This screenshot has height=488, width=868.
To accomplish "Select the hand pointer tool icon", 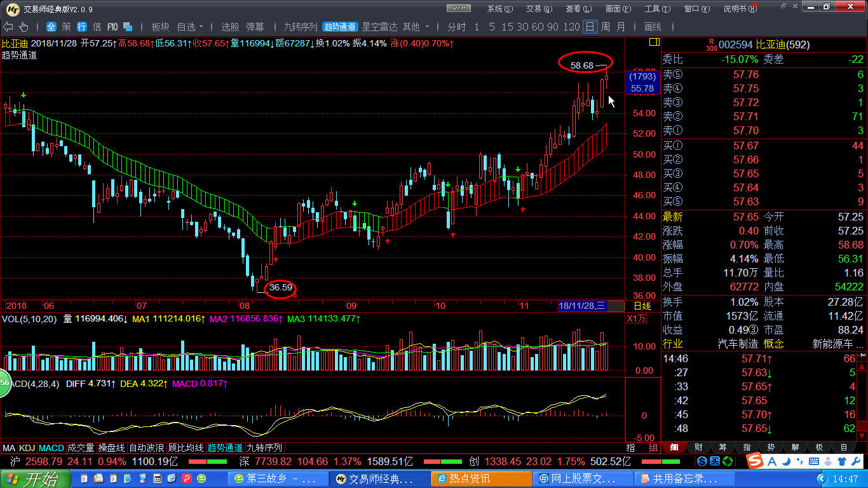I will tap(24, 27).
